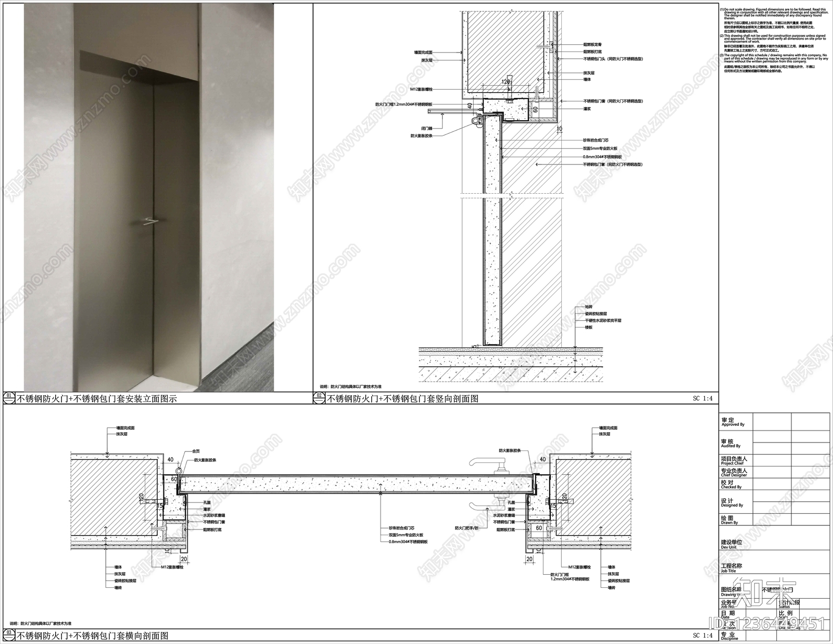
Task: Click SC 1:4 scale of drawing 03
Action: pos(702,636)
